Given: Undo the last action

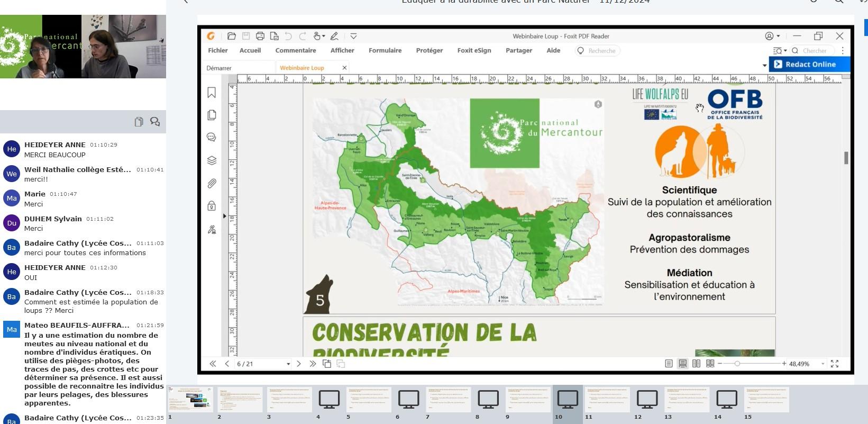Looking at the screenshot, I should (288, 36).
